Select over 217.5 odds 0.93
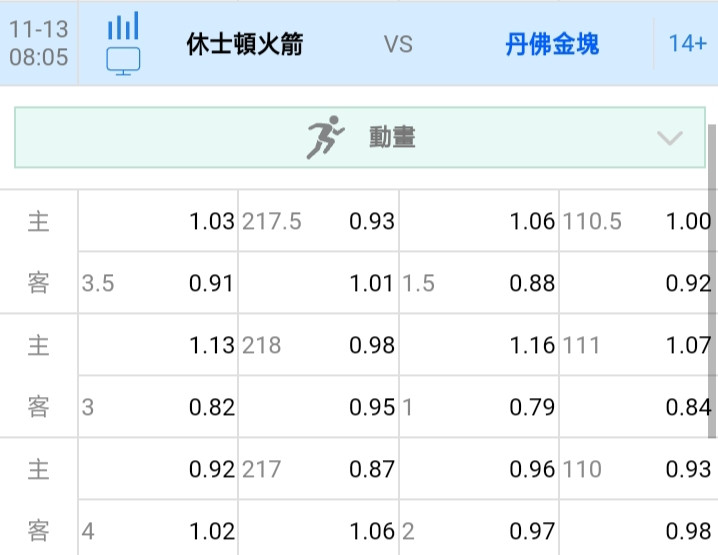Image resolution: width=718 pixels, height=555 pixels. tap(371, 222)
